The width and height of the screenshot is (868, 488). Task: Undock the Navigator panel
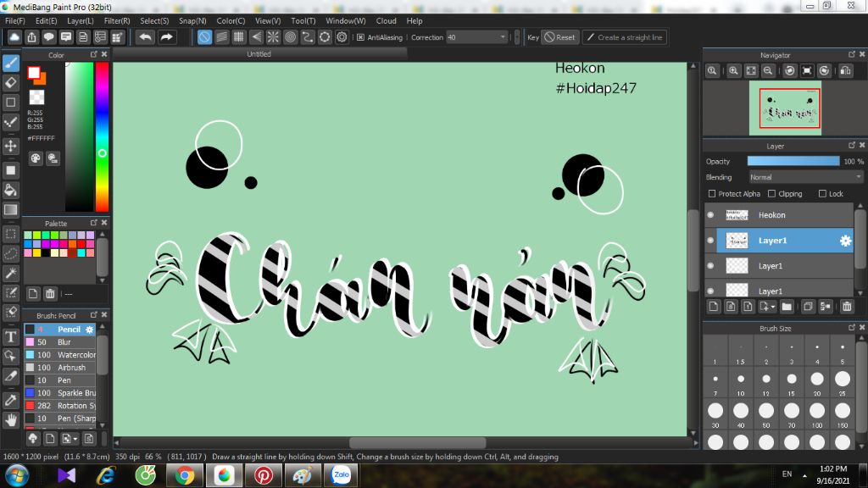(x=851, y=54)
